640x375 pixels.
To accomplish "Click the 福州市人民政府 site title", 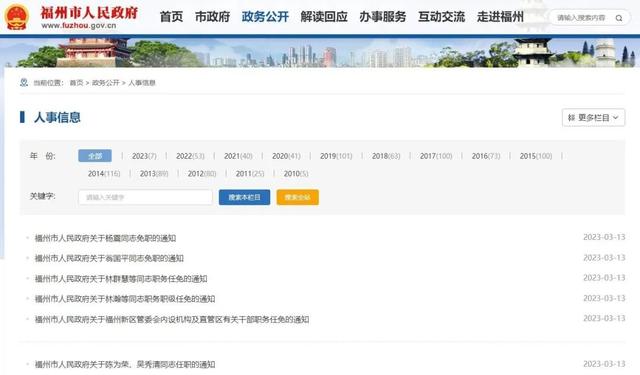I will [x=89, y=13].
